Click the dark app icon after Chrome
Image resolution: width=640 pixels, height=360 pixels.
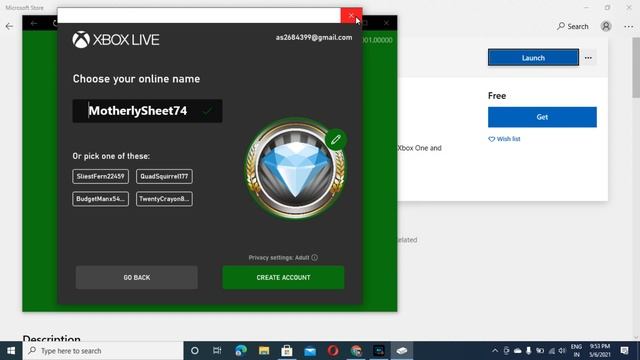(379, 351)
